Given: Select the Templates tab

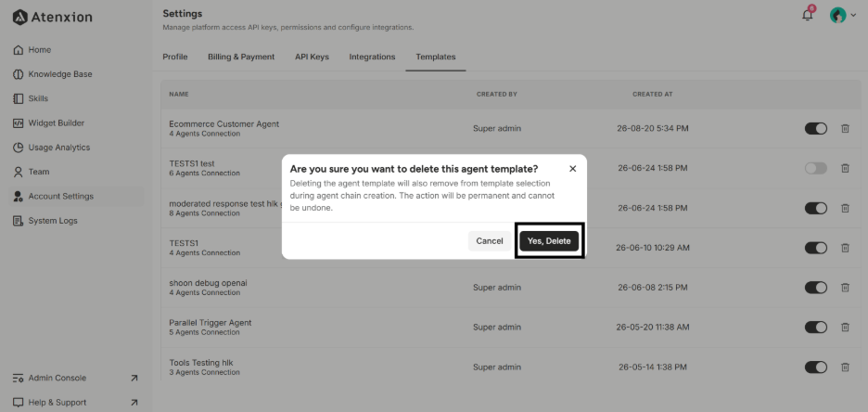Looking at the screenshot, I should click(436, 57).
